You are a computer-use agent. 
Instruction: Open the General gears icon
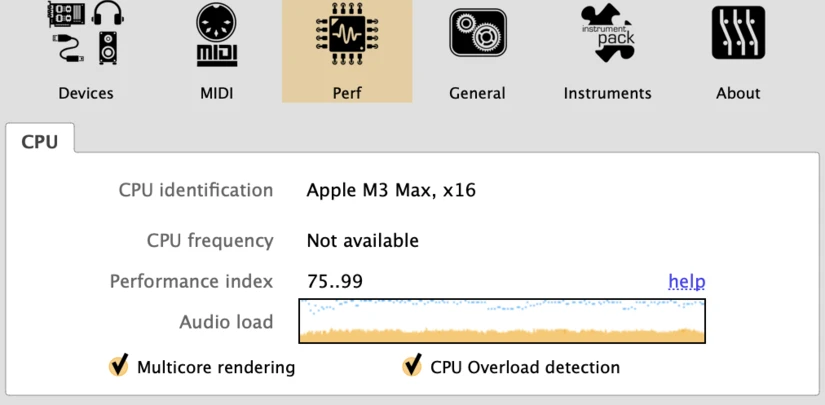coord(477,33)
